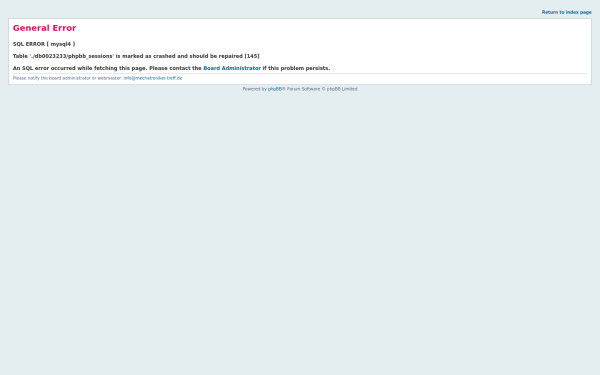Open the Return to index page link

[566, 12]
